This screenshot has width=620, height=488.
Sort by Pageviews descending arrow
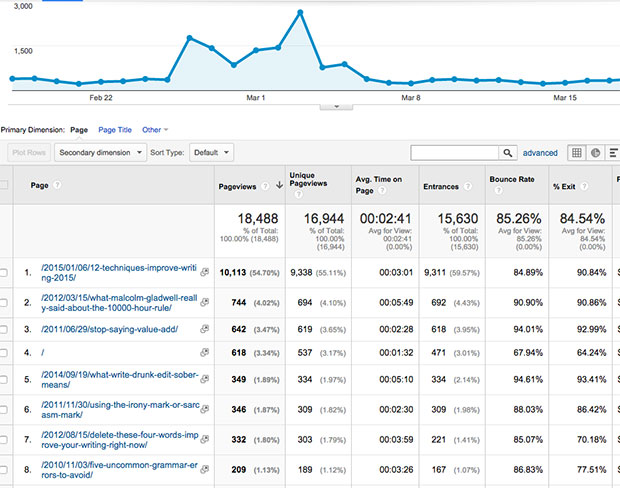pos(279,185)
